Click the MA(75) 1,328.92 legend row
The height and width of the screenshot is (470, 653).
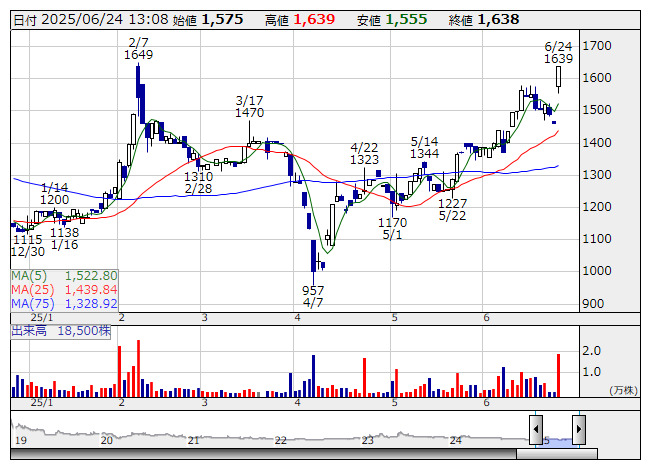coord(65,304)
